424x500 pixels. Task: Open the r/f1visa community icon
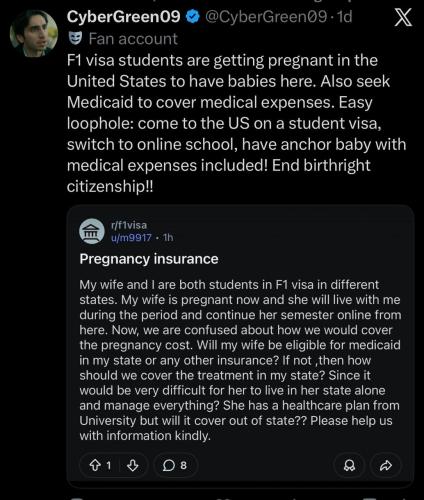[92, 231]
